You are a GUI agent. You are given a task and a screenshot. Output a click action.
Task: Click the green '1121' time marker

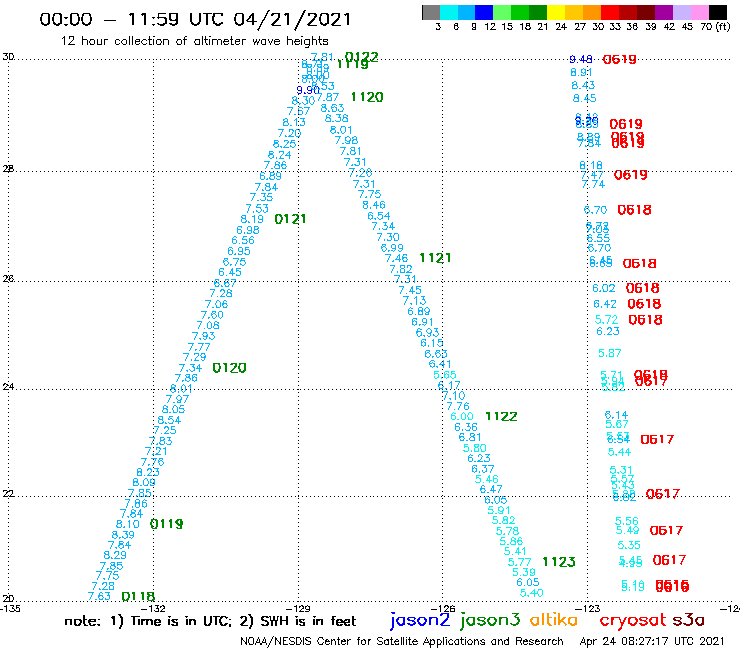(435, 258)
